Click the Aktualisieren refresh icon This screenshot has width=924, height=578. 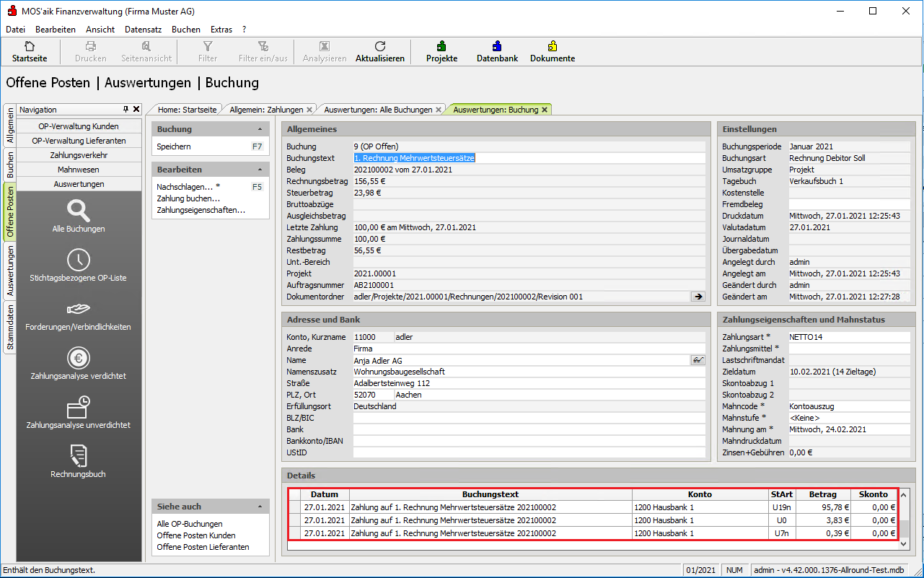click(x=380, y=47)
